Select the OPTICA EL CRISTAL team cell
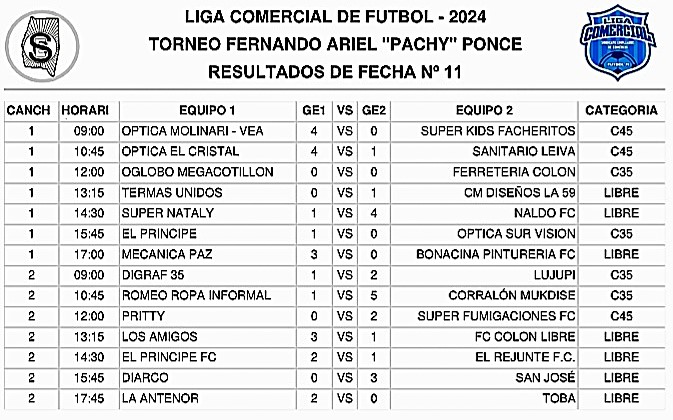Screen dimensions: 673x420 pyautogui.click(x=208, y=152)
